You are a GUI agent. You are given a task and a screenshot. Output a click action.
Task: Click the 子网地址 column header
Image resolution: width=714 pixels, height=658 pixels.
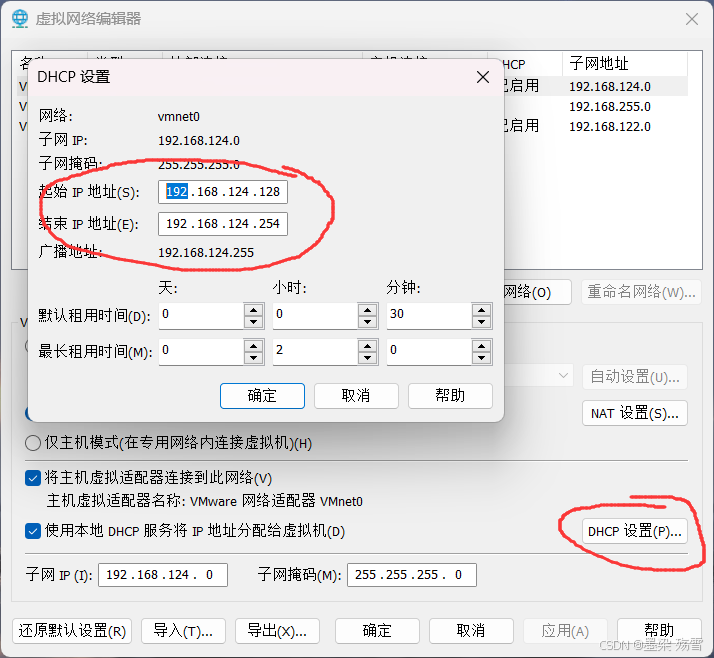[x=625, y=63]
